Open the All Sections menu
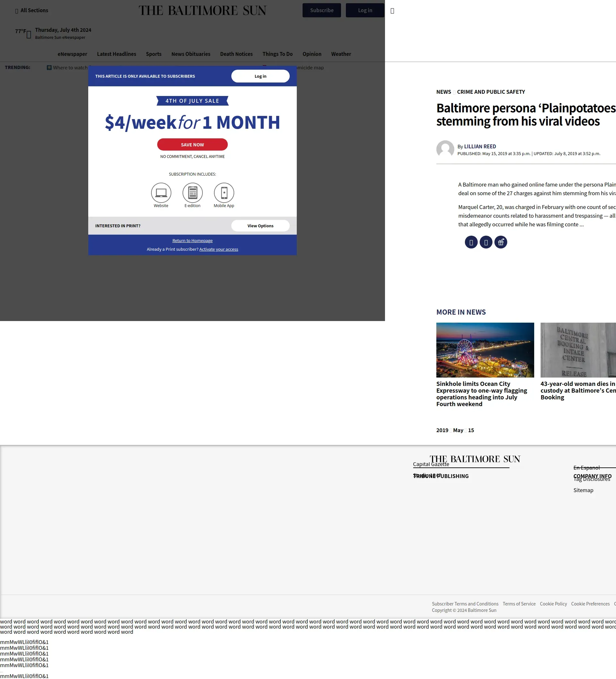Viewport: 616px width, 679px height. point(32,11)
